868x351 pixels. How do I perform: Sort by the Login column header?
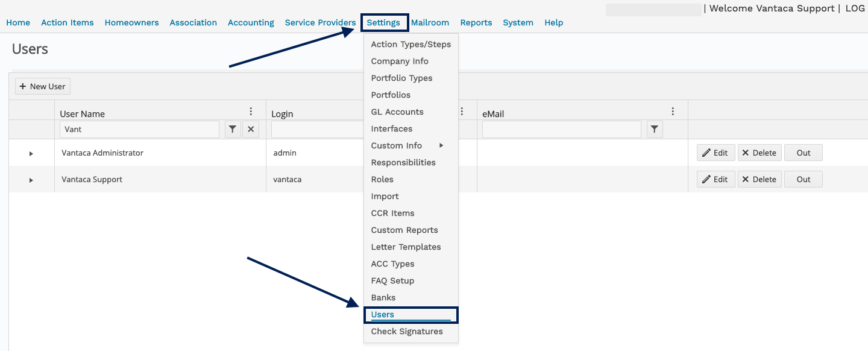(x=282, y=113)
